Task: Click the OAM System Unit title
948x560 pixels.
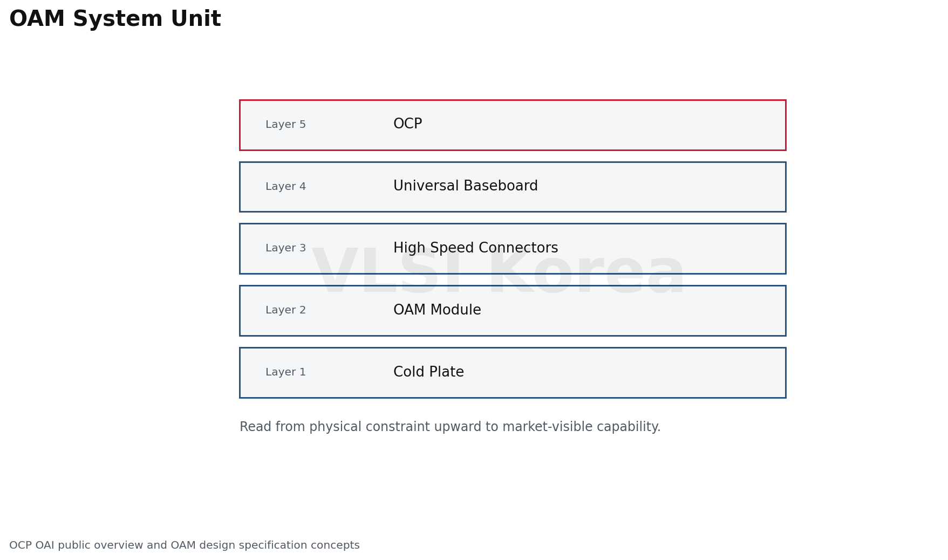Action: (x=115, y=19)
